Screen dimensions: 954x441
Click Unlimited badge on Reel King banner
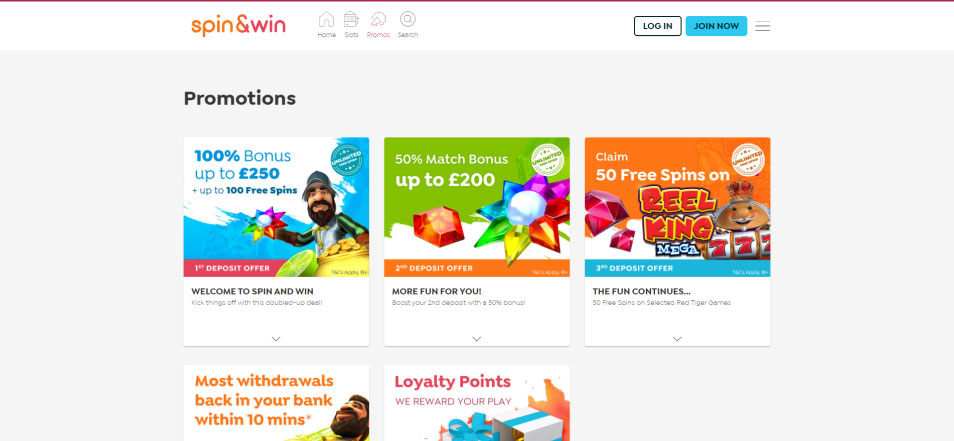click(748, 159)
